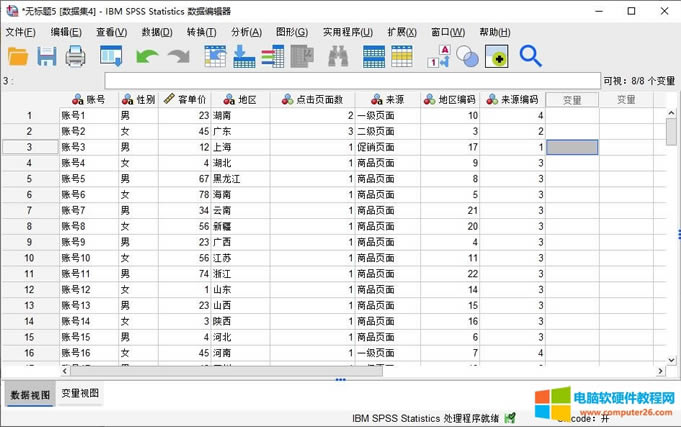Switch to the 变量视图 tab
Screen dimensions: 681x427
click(x=80, y=394)
